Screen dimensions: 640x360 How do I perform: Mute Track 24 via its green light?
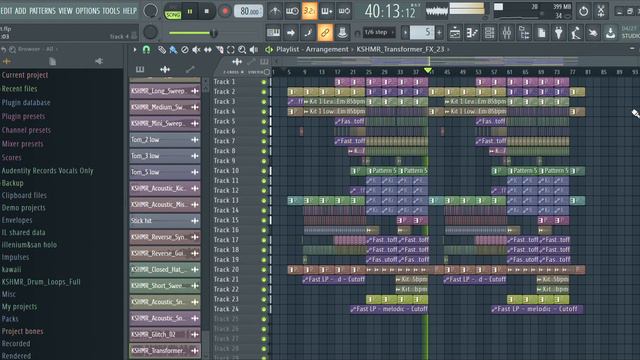[x=264, y=309]
